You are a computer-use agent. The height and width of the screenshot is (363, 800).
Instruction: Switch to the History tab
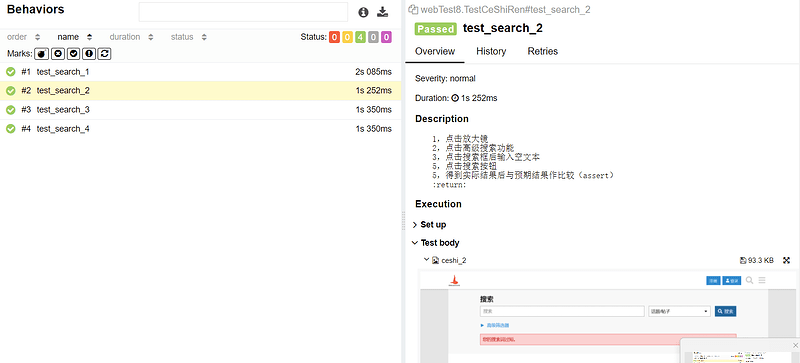pos(491,51)
